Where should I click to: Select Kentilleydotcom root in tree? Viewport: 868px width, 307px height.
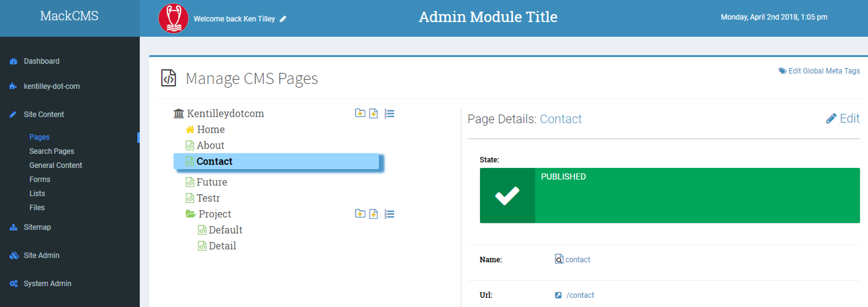point(225,114)
